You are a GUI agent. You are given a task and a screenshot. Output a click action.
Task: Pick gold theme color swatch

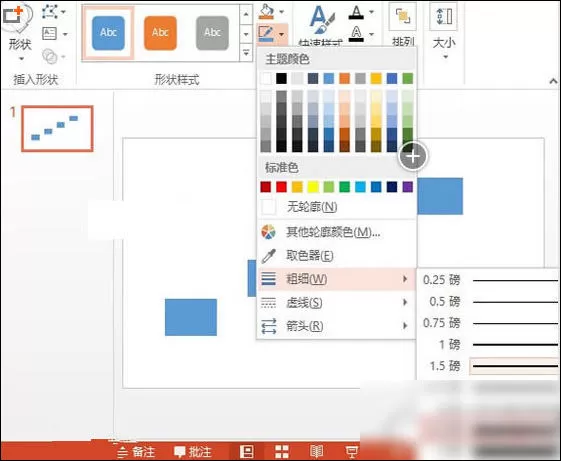coord(376,78)
